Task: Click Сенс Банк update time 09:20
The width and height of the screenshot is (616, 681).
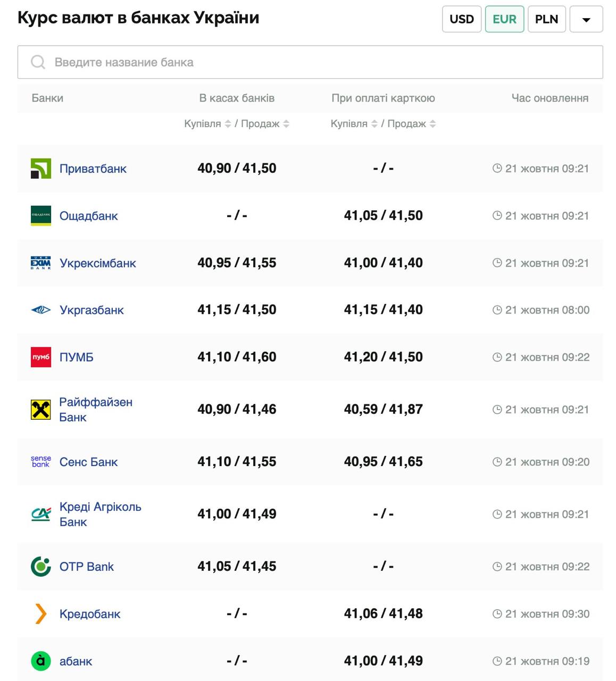Action: click(547, 462)
